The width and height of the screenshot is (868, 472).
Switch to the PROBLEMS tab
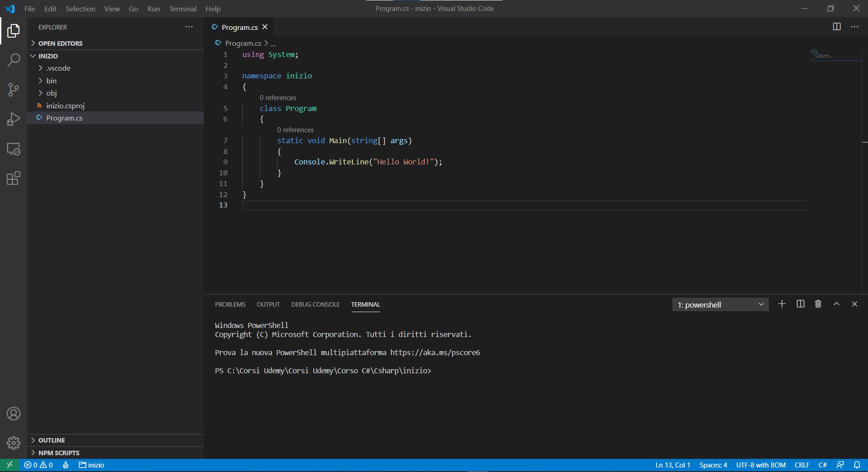tap(230, 304)
